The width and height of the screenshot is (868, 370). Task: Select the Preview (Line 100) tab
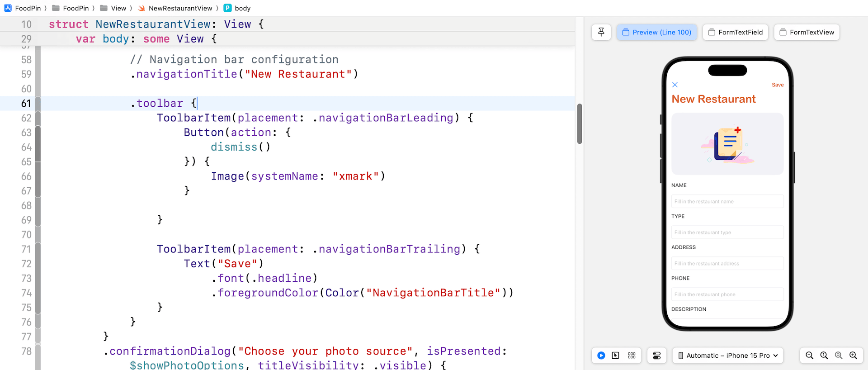(x=657, y=32)
